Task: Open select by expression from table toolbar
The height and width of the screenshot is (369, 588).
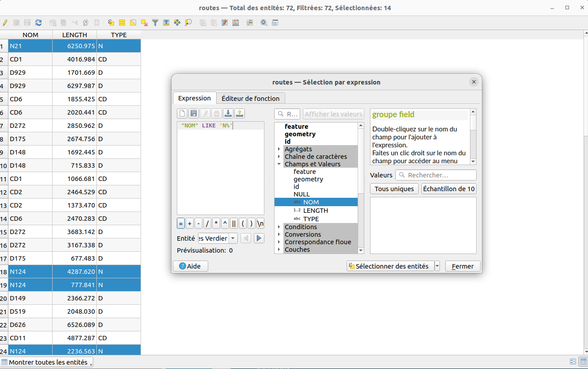Action: (x=111, y=23)
